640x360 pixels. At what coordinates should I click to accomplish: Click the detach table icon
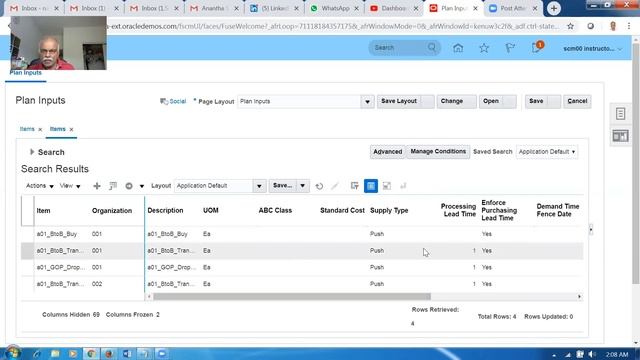point(387,186)
